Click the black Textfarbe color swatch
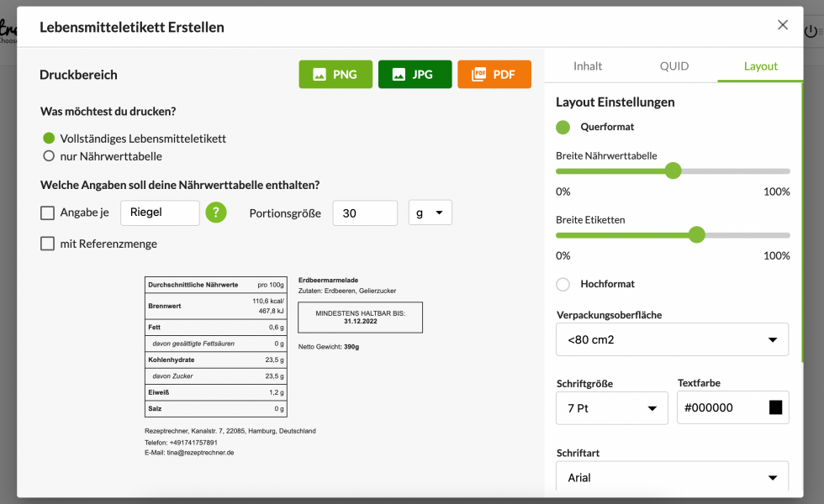This screenshot has width=824, height=504. pos(775,407)
